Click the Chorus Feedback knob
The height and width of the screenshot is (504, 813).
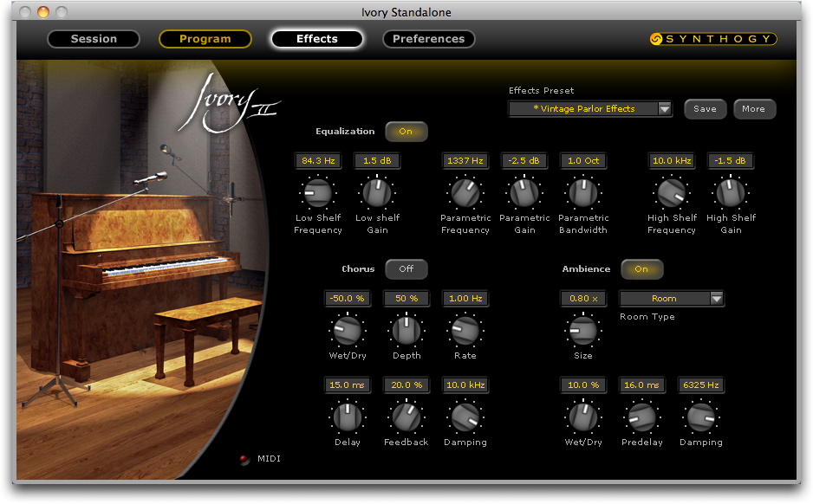(406, 417)
